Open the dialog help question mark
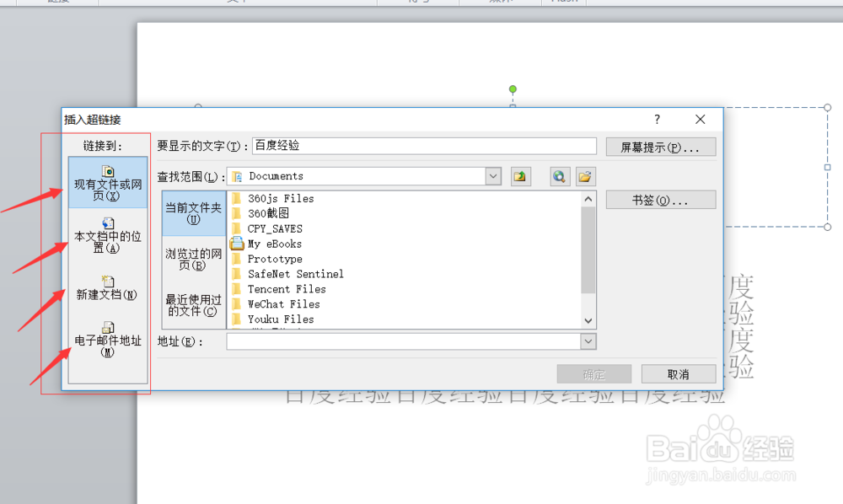This screenshot has height=504, width=843. (x=657, y=120)
